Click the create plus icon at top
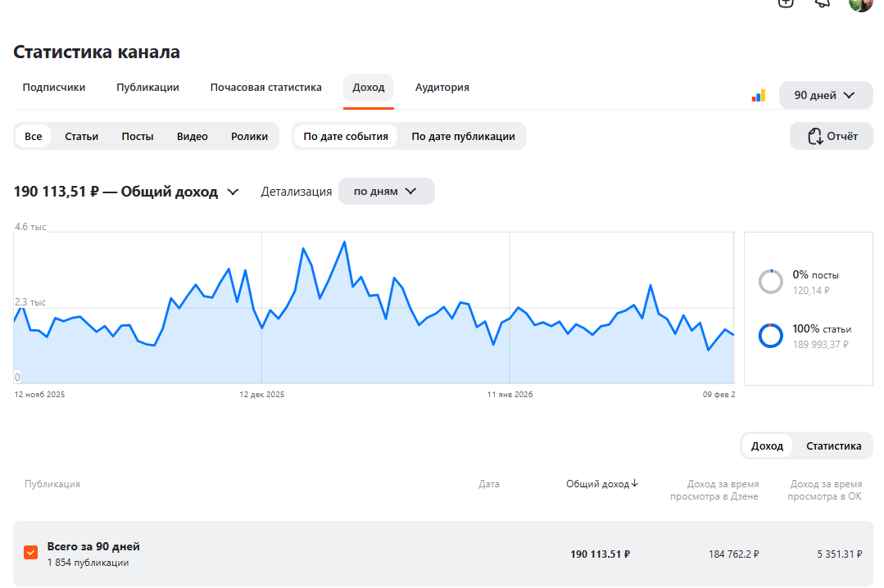 786,3
